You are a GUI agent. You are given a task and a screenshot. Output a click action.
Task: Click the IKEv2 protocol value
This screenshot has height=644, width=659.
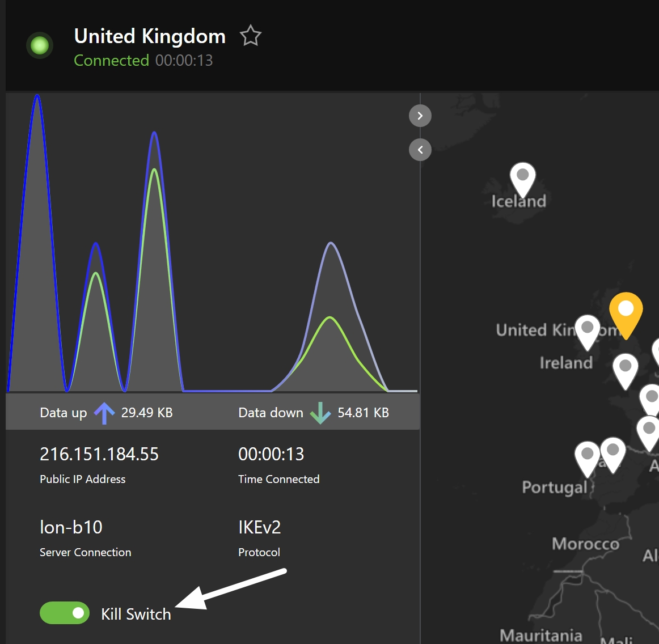(x=259, y=527)
